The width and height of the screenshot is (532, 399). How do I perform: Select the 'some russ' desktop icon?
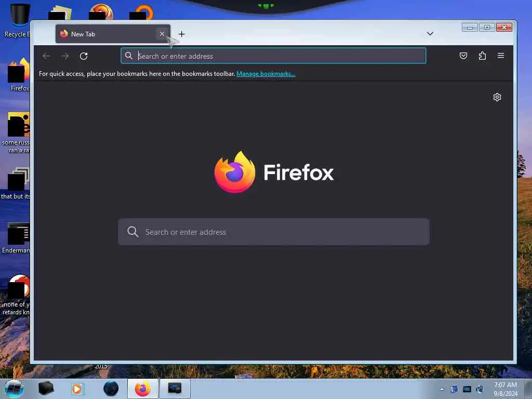pyautogui.click(x=16, y=132)
